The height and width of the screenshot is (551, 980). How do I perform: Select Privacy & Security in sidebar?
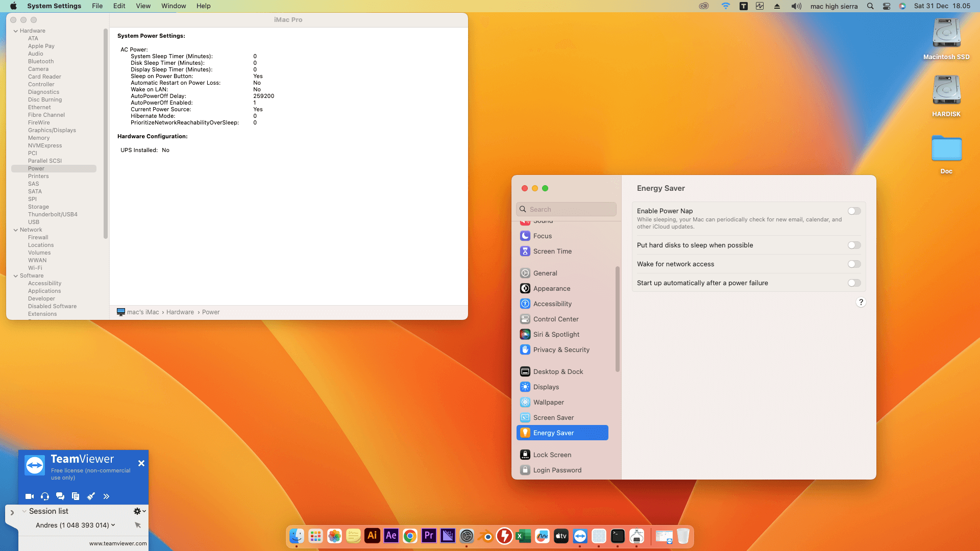pyautogui.click(x=561, y=349)
